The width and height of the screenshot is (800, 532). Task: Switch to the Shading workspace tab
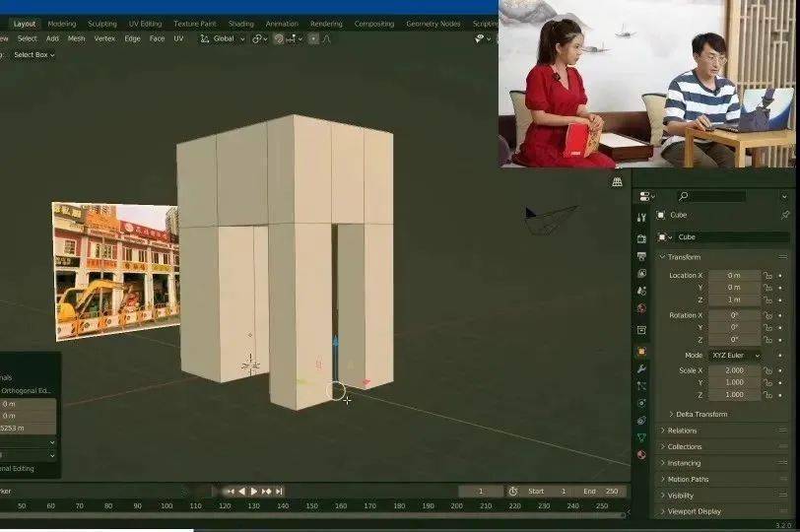click(240, 24)
